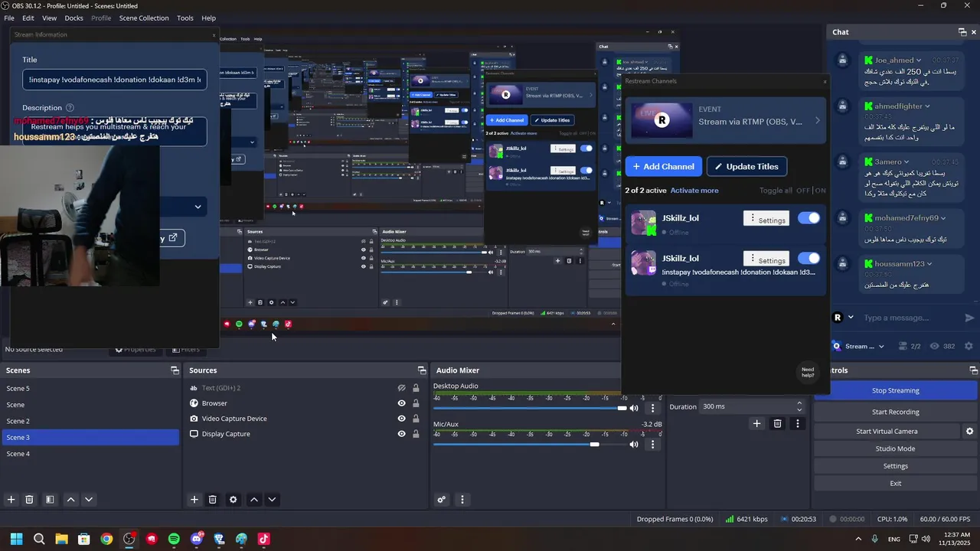980x551 pixels.
Task: Open the View menu
Action: pos(49,18)
